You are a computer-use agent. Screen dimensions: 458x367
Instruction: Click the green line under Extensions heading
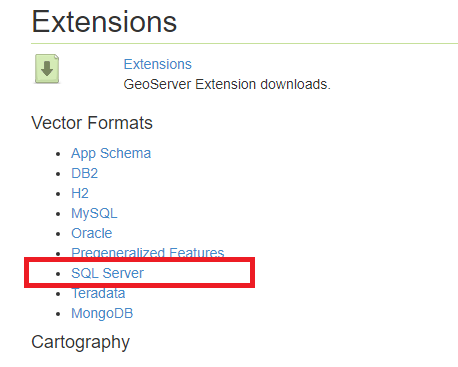click(245, 43)
